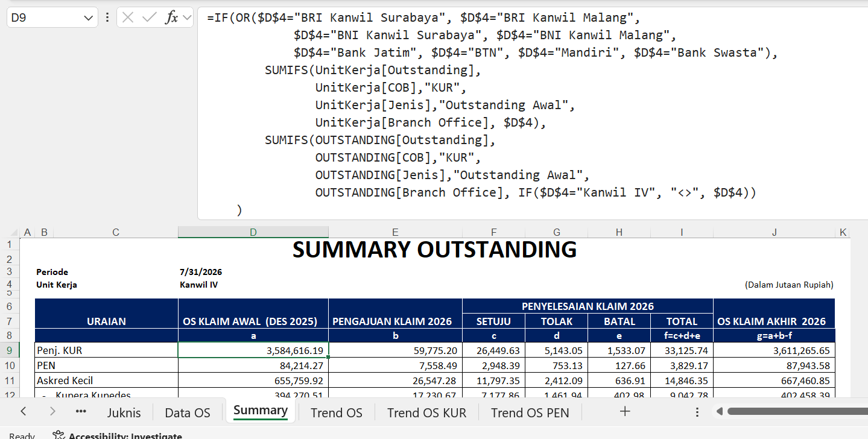Select column D header
Viewport: 868px width, 439px height.
pos(253,232)
